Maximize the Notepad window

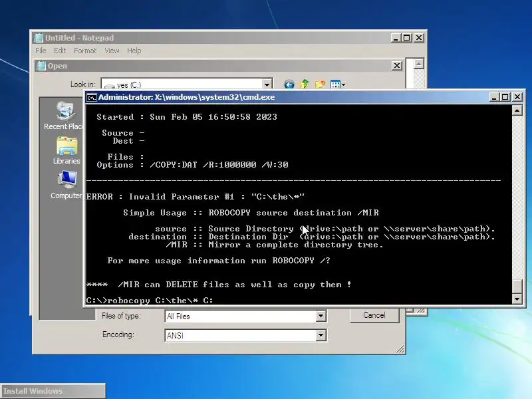(x=406, y=38)
